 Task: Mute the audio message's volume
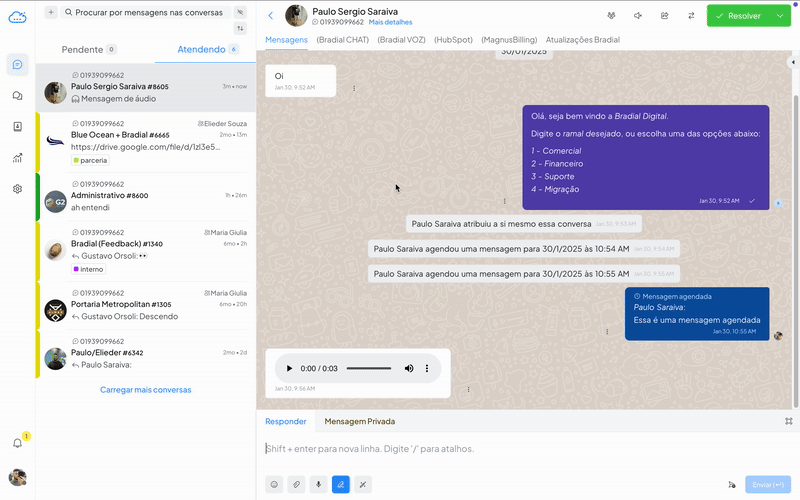point(409,369)
